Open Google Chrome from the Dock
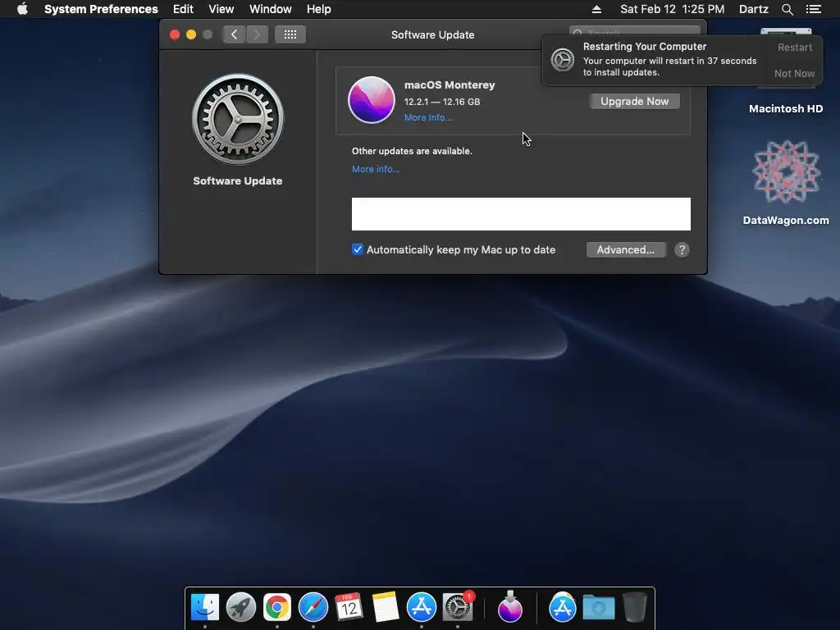 coord(277,608)
